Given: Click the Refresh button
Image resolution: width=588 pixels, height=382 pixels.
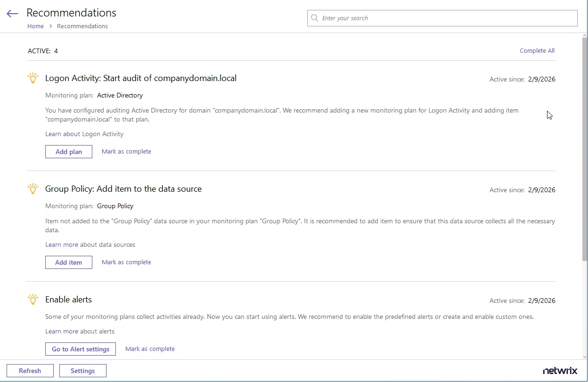Looking at the screenshot, I should [x=30, y=371].
